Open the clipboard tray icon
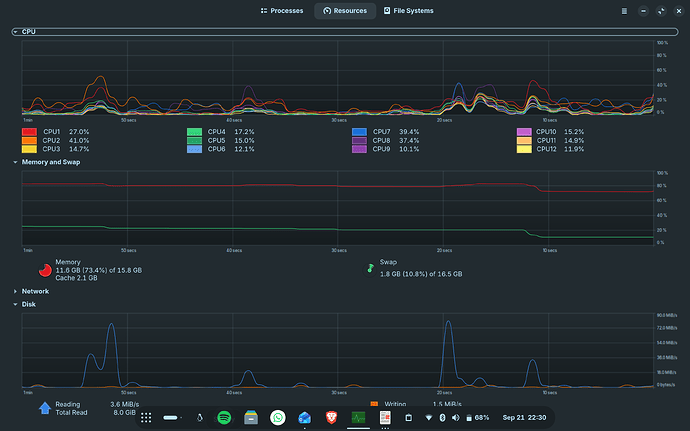Viewport: 690px width, 431px height. pos(408,417)
